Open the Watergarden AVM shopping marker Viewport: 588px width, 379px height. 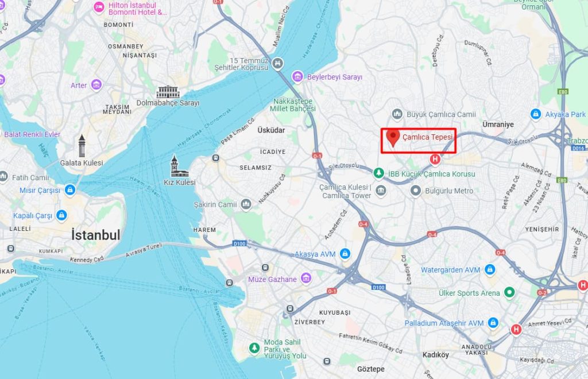(x=489, y=269)
